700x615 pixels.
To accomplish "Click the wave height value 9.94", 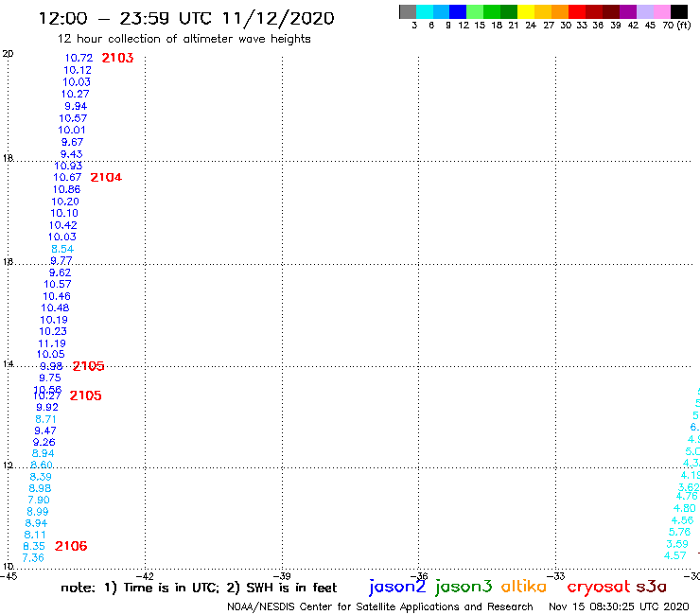I will tap(76, 106).
